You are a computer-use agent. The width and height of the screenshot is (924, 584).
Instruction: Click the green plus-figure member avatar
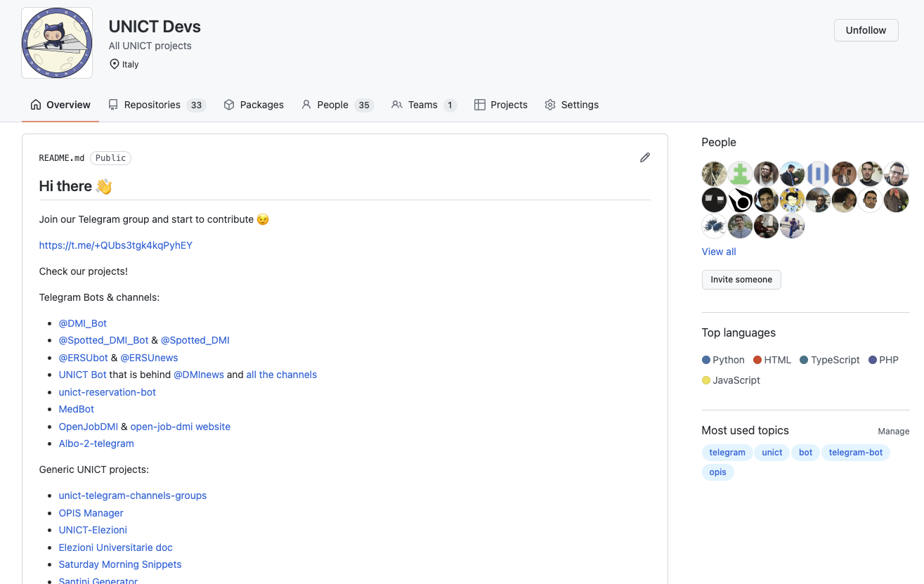pyautogui.click(x=740, y=174)
